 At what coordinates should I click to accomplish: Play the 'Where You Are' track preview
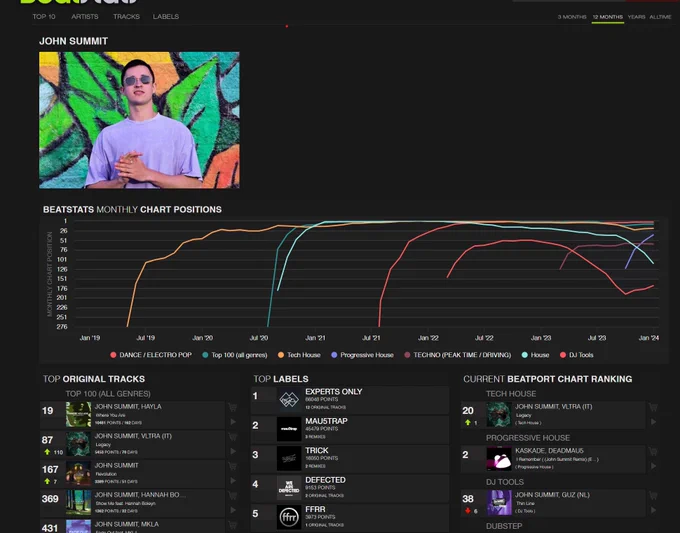233,422
